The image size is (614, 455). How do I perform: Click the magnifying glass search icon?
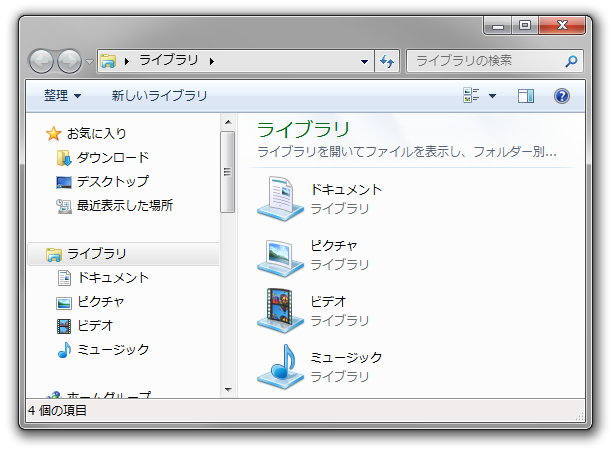[571, 61]
